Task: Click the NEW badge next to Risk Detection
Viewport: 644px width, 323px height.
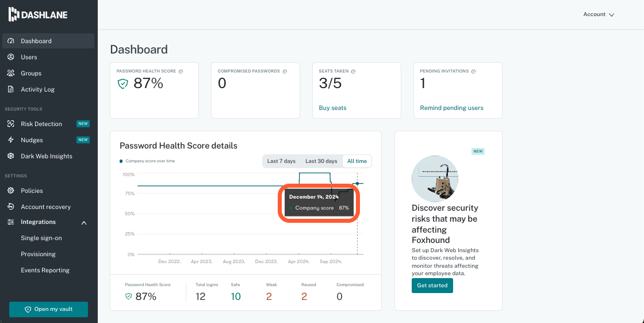Action: 83,124
